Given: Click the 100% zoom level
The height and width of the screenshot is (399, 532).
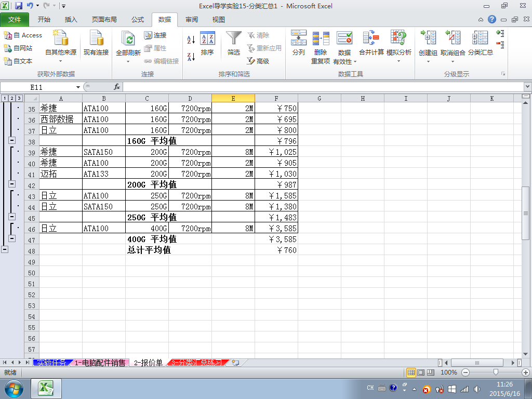Looking at the screenshot, I should (x=448, y=373).
